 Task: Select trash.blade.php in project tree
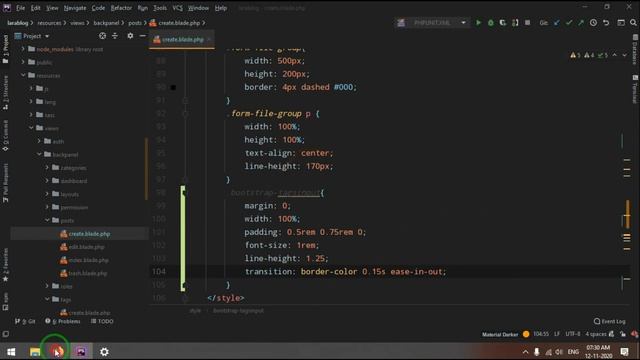[88, 273]
